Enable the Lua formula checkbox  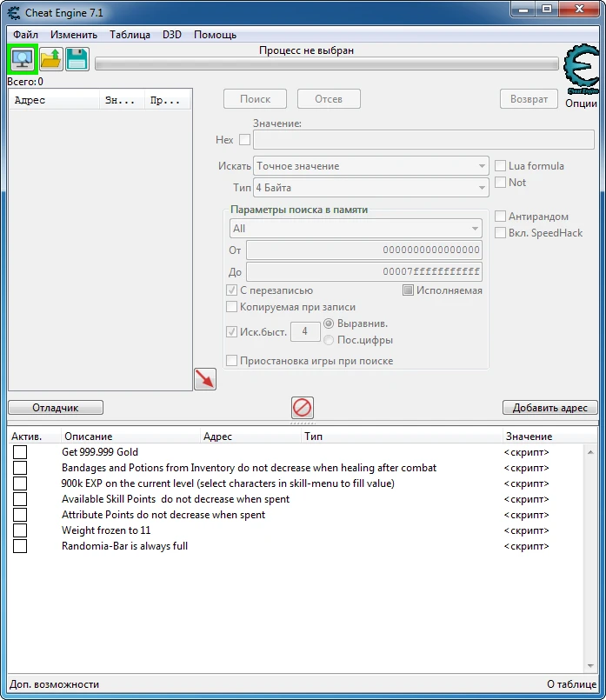point(500,165)
